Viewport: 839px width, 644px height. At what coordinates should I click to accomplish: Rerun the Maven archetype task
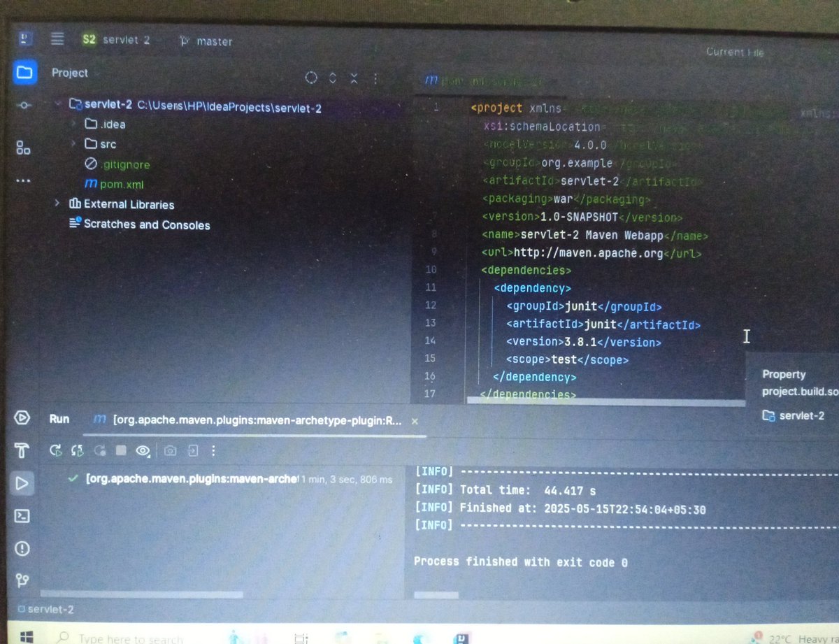click(x=55, y=451)
